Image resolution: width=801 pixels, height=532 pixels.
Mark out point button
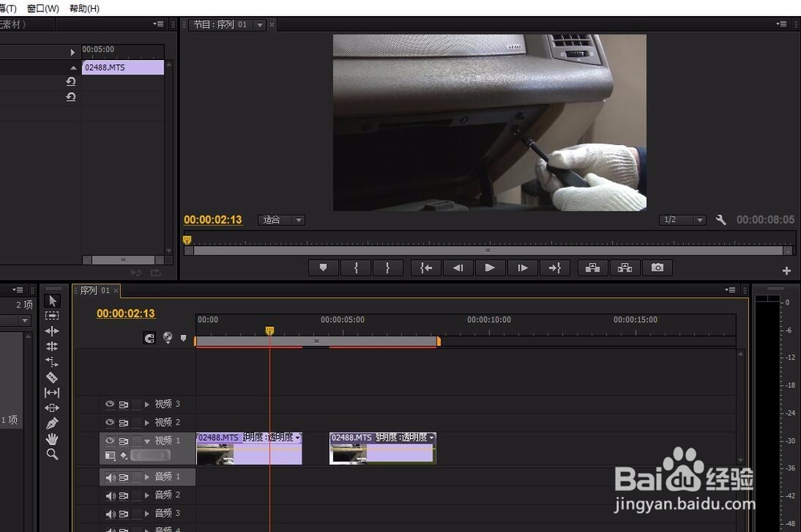pyautogui.click(x=388, y=268)
